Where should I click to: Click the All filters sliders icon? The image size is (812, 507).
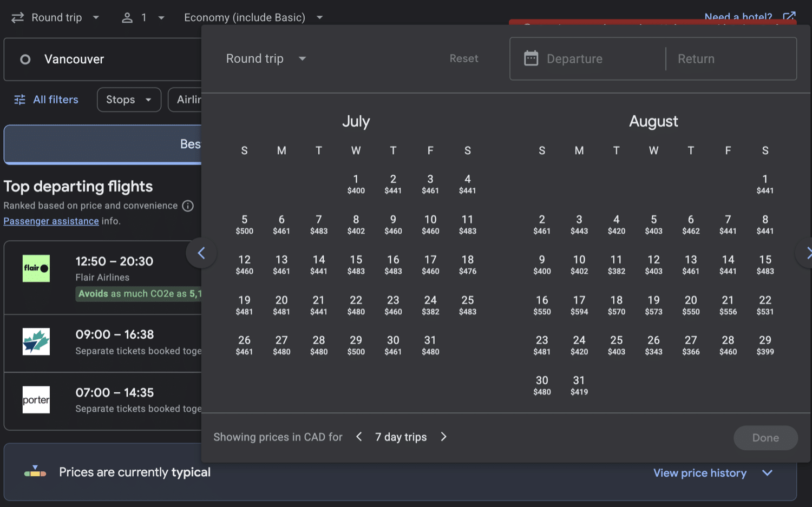(20, 100)
